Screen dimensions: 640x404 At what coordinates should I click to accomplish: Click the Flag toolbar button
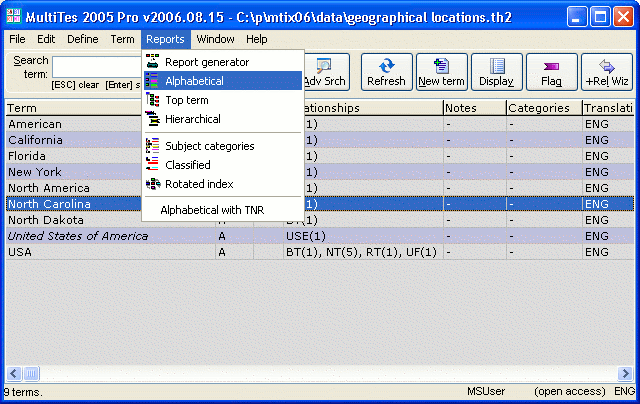tap(551, 72)
